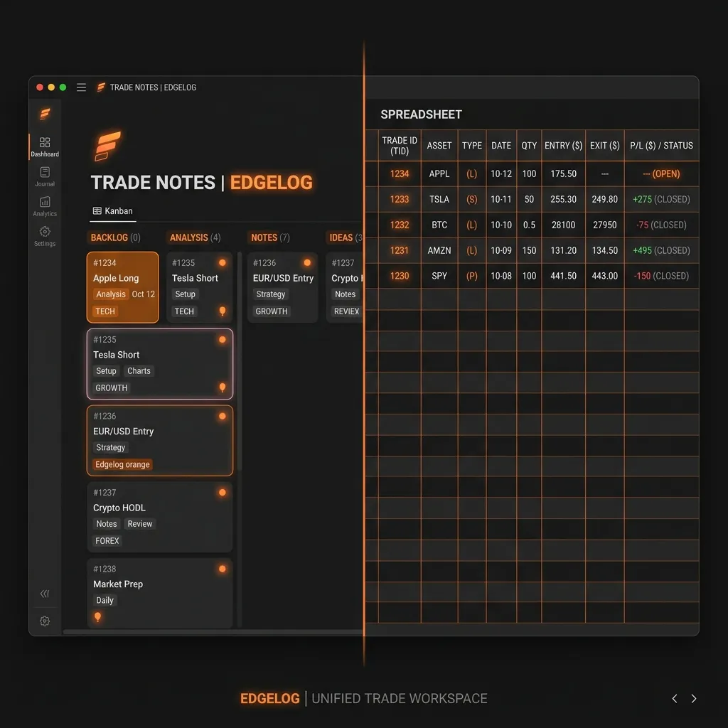Click the Setup tag in the Analysis column card
This screenshot has height=728, width=728.
(x=185, y=294)
